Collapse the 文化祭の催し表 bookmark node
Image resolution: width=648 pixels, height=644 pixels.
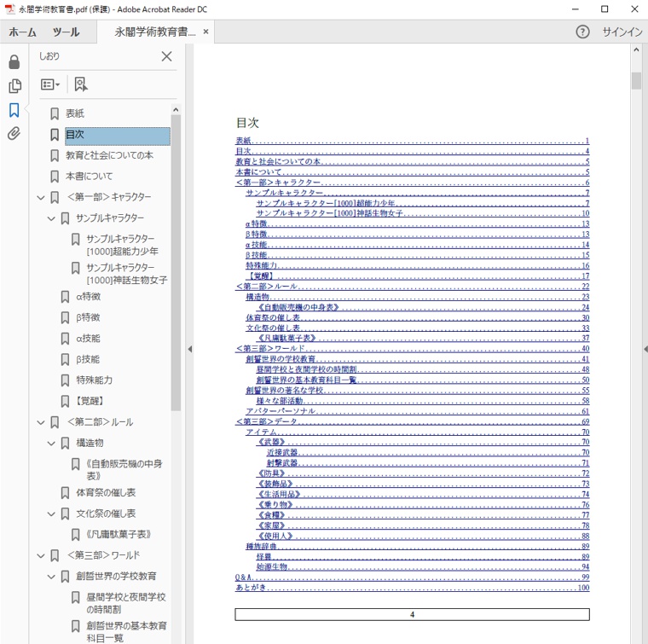51,513
